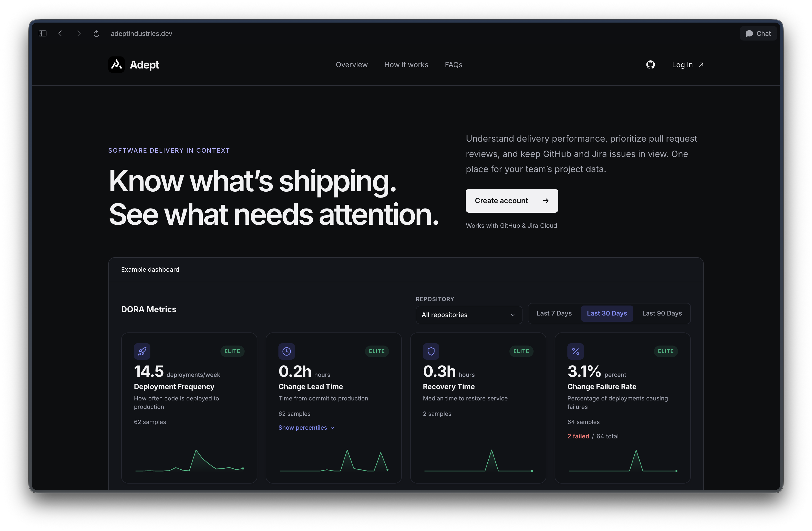Click the Change Lead Time sparkline chart
This screenshot has height=531, width=812.
[x=334, y=460]
